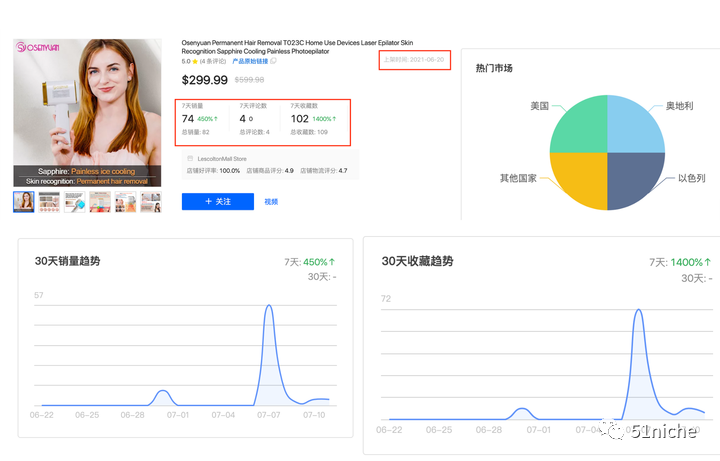Click the 奥地利 pie chart label
Screen dimensions: 720x461
pyautogui.click(x=680, y=106)
